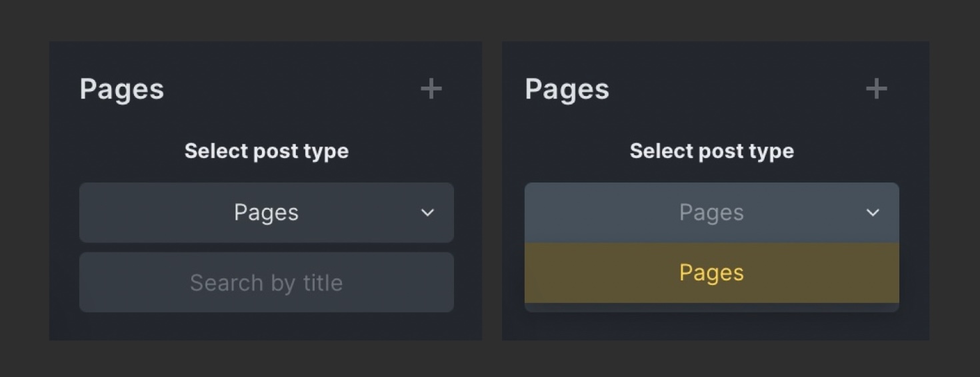Click the plus icon in the left Pages panel

tap(431, 89)
